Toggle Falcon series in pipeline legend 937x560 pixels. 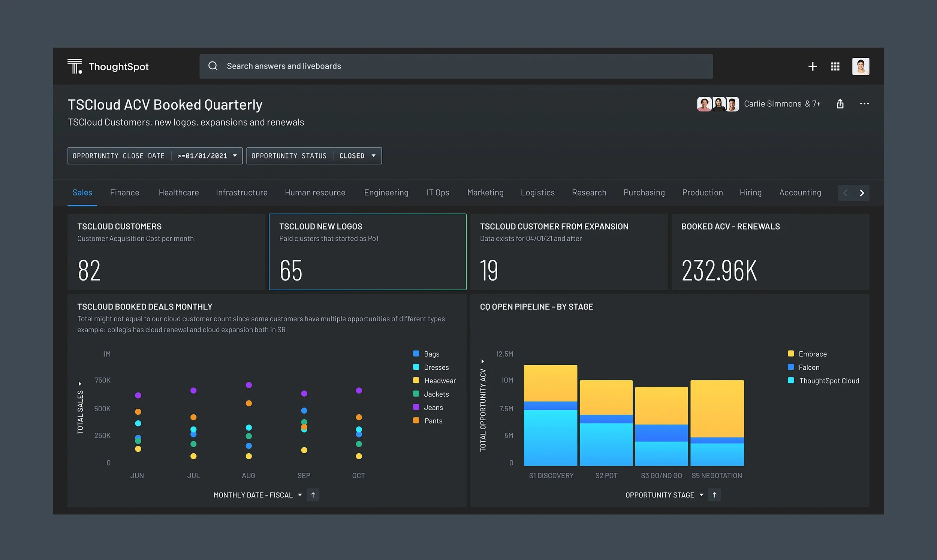coord(809,367)
